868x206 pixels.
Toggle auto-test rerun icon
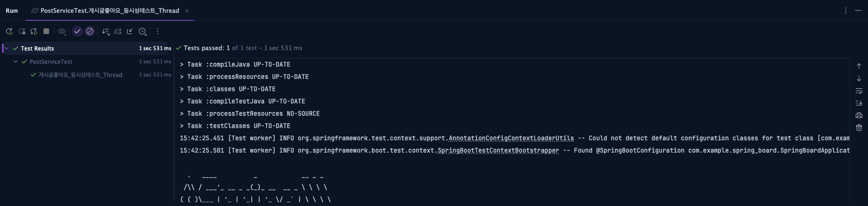tap(34, 31)
